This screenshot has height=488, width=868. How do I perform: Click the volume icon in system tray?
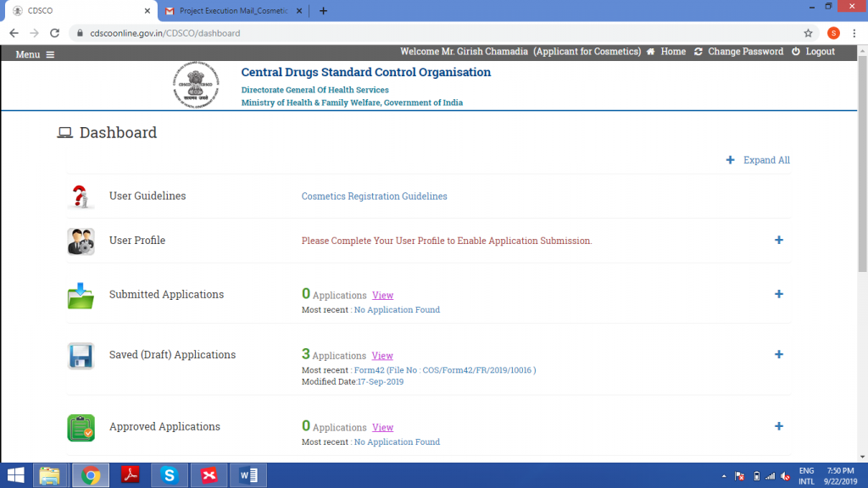(x=785, y=476)
